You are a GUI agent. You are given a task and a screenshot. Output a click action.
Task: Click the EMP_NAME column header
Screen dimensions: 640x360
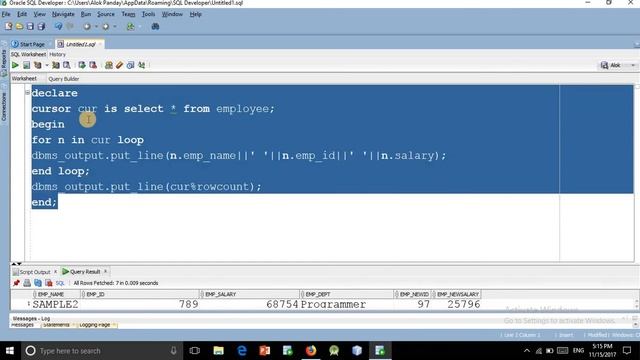pos(56,294)
